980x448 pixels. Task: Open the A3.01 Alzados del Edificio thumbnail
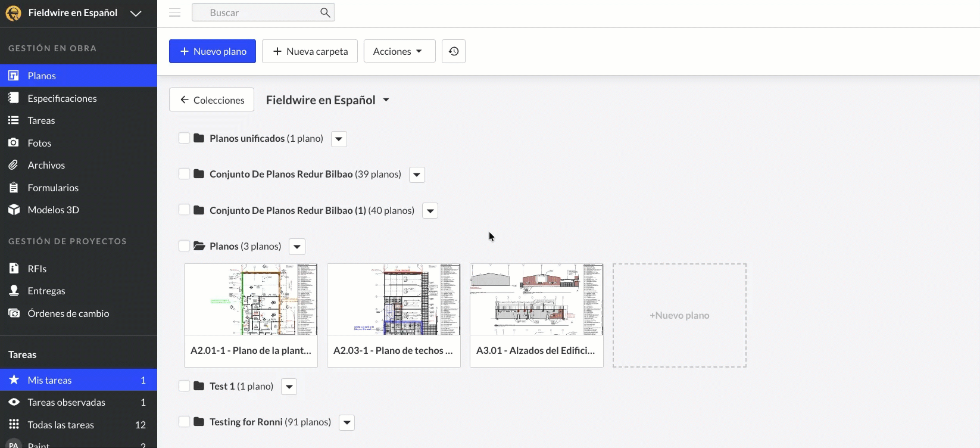[536, 300]
